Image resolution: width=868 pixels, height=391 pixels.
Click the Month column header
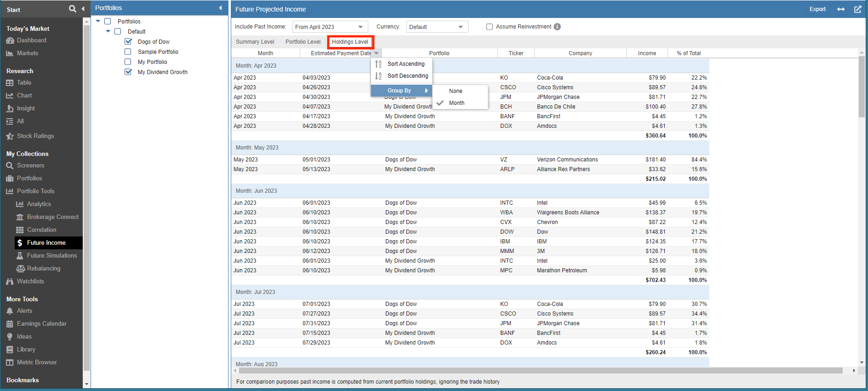pos(265,53)
